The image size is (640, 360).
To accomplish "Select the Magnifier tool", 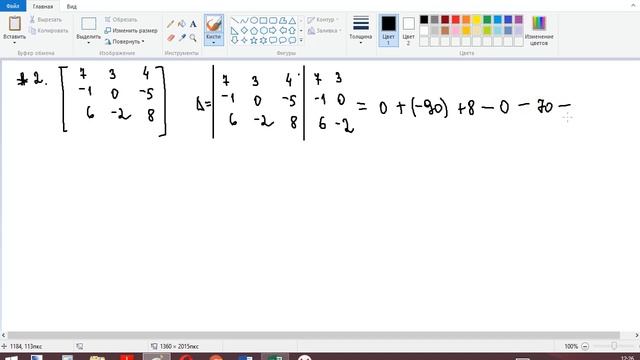I will [193, 38].
